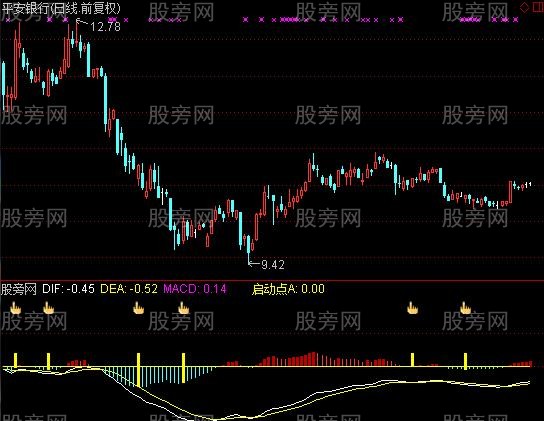This screenshot has height=421, width=544.
Task: Click the candlestick at the 12.78 high
Action: point(77,33)
